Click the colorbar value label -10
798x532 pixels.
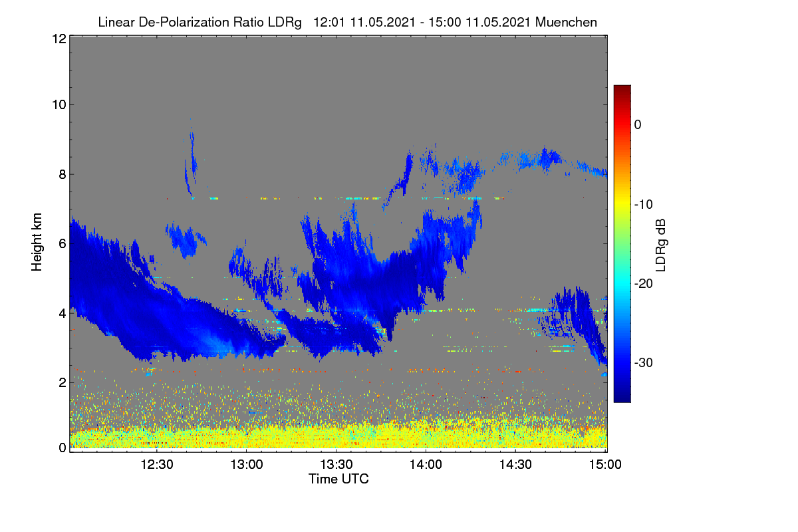coord(644,204)
